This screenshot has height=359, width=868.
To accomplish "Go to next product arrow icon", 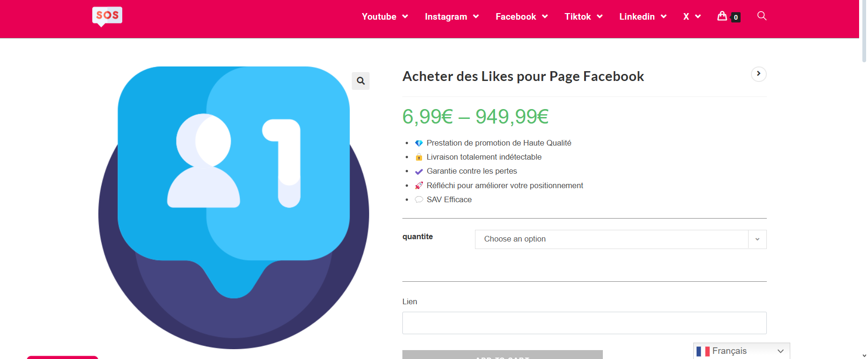I will (758, 74).
